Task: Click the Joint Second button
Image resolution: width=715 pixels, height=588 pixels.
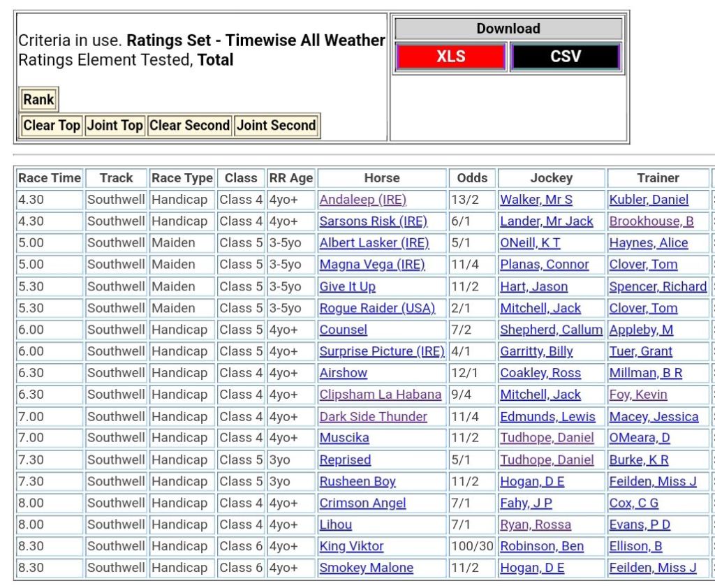Action: pos(277,126)
